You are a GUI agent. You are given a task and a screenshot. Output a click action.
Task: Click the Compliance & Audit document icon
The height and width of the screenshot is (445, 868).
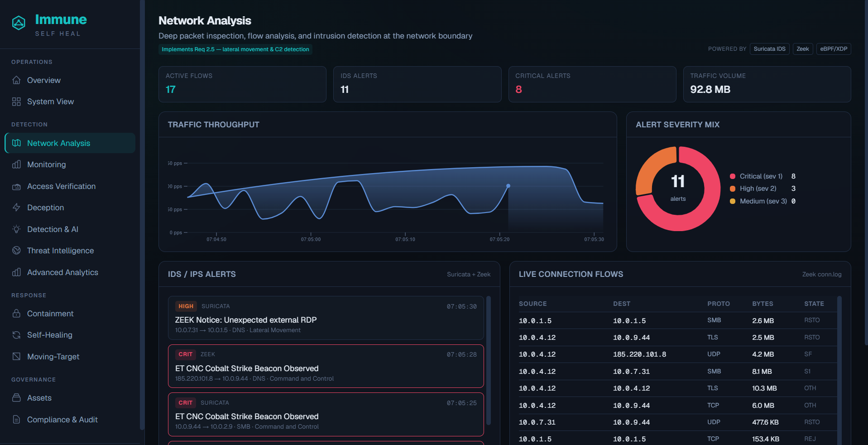pyautogui.click(x=17, y=420)
